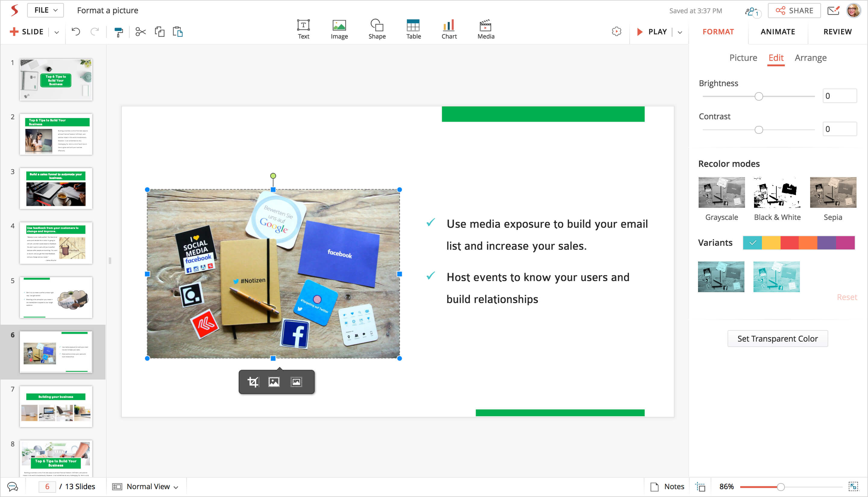868x497 pixels.
Task: Open comments chat bubble in status bar
Action: point(13,486)
